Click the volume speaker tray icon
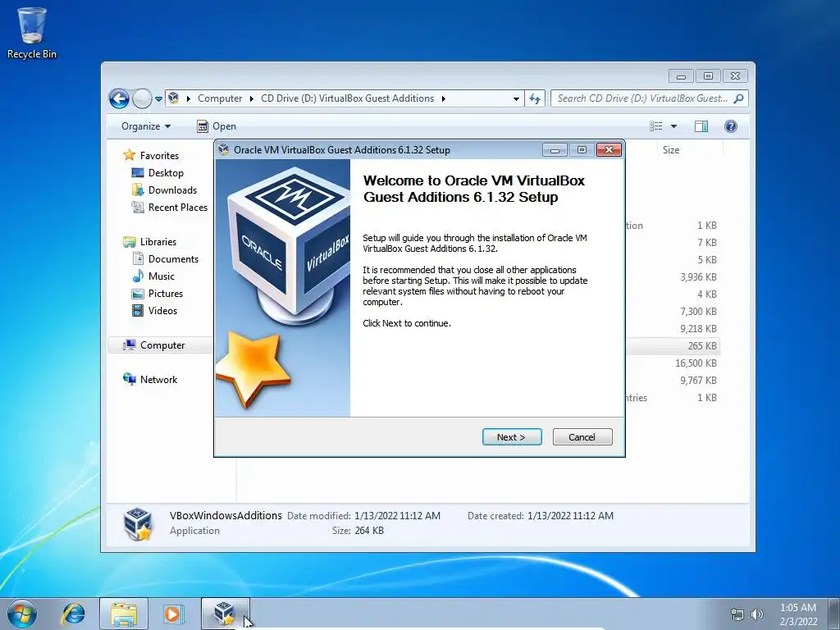 pos(757,614)
